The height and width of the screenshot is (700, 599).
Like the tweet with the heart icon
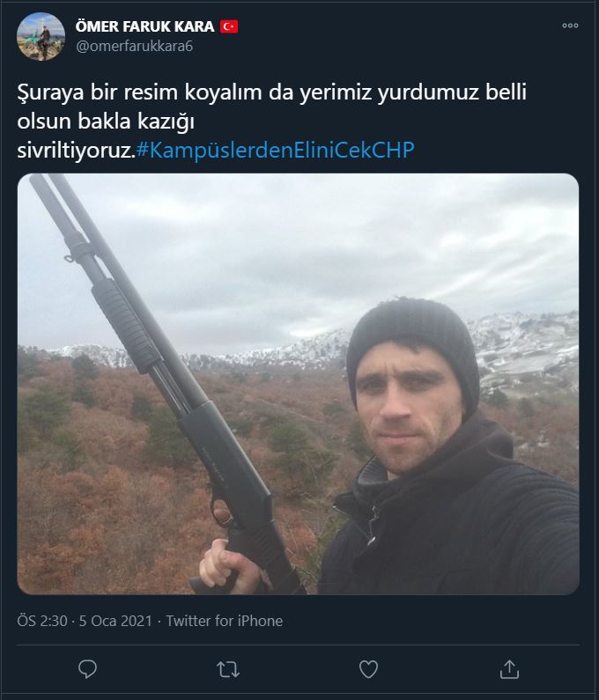point(368,669)
